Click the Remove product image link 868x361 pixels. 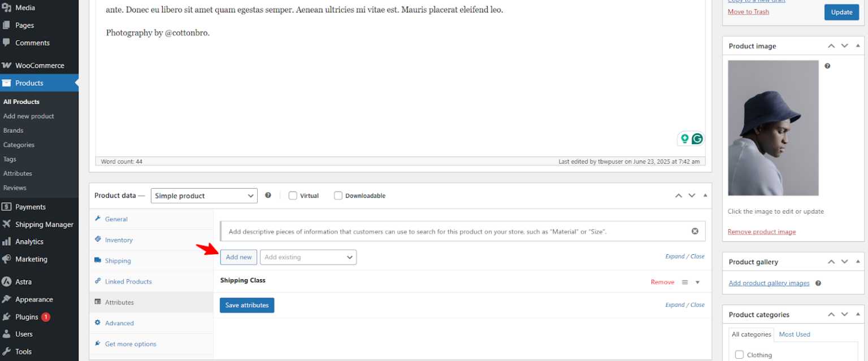point(761,232)
